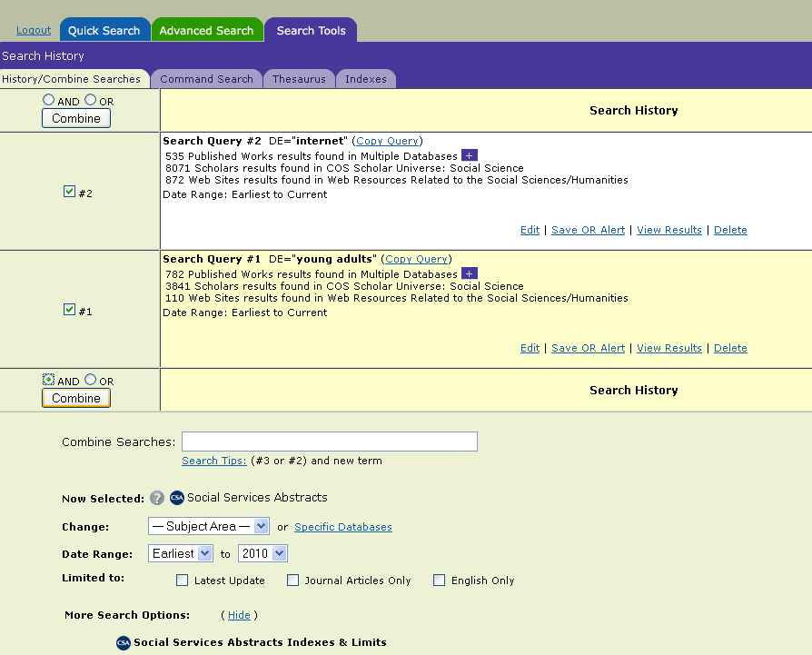Hide the More Search Options section

[x=239, y=615]
